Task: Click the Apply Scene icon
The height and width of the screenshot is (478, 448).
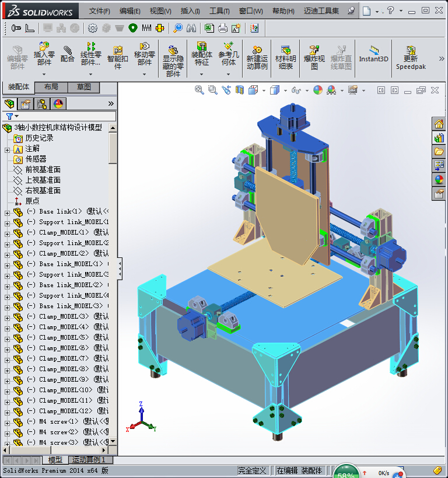Action: [331, 90]
